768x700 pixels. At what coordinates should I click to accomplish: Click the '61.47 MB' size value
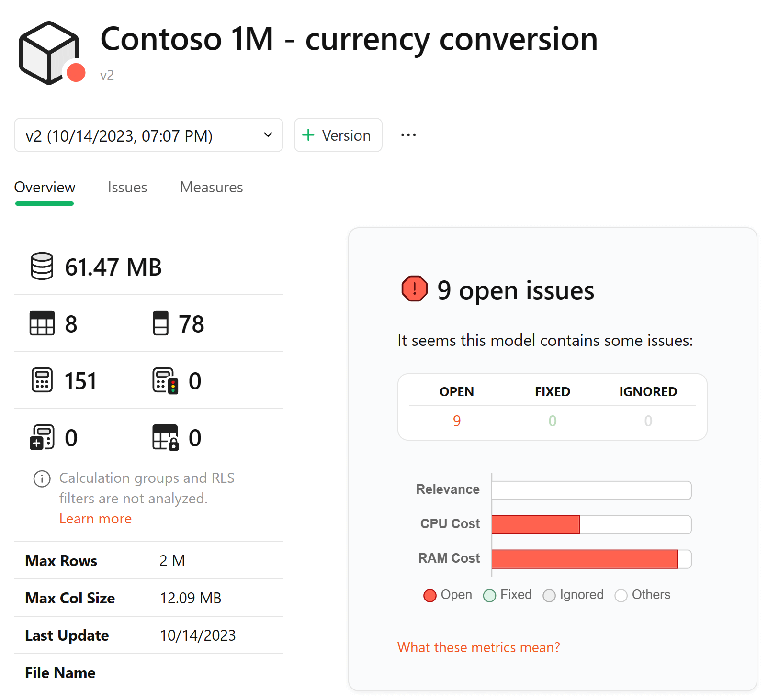113,267
